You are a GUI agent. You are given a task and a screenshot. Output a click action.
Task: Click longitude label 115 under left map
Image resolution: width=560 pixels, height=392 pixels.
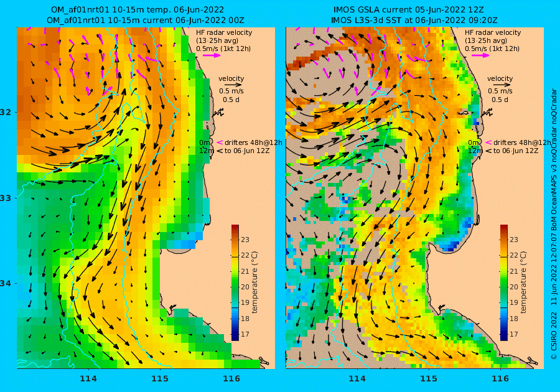click(x=160, y=378)
